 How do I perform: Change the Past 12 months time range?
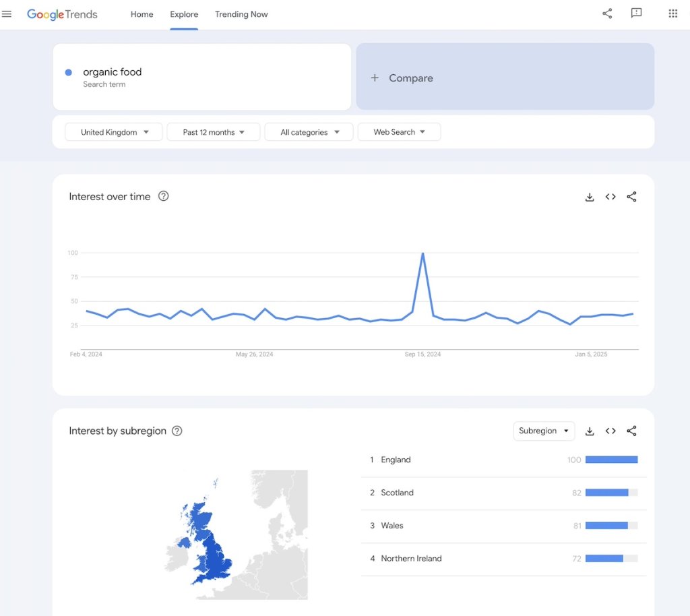(214, 132)
